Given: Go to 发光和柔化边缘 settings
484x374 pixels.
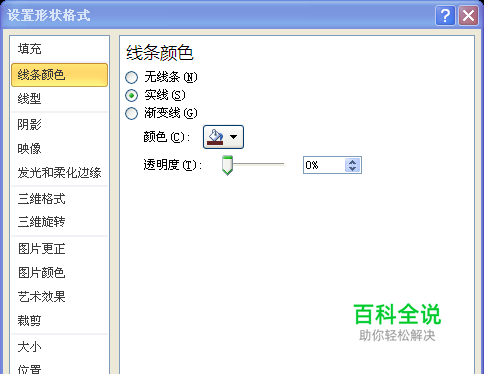Looking at the screenshot, I should tap(59, 173).
